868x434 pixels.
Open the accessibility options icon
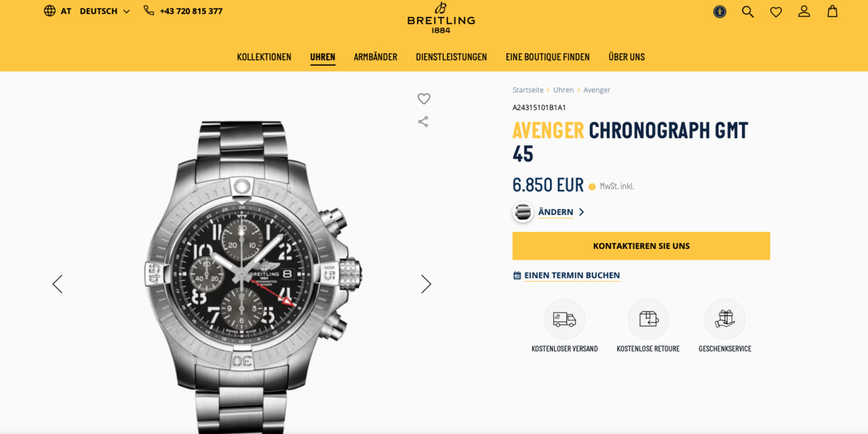(719, 12)
